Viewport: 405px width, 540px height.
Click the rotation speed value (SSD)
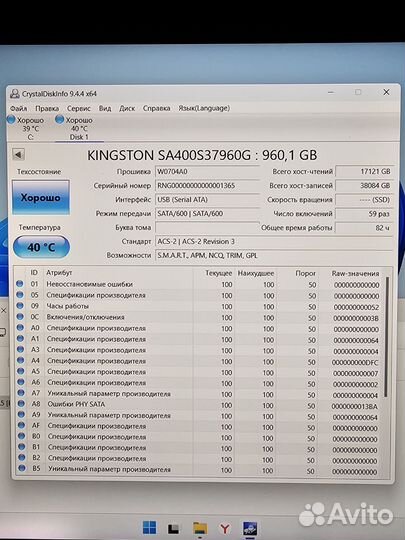tap(364, 200)
